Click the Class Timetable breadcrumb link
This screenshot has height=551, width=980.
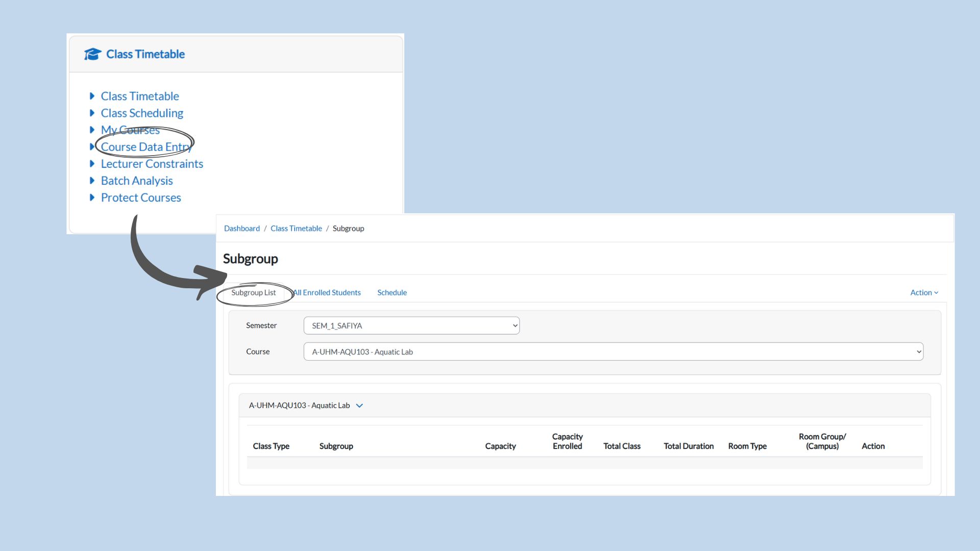296,229
